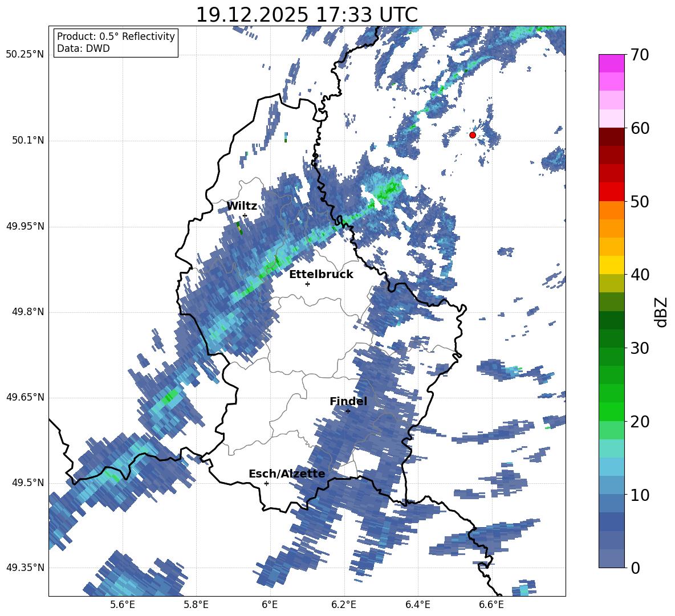Click the Esch/Alzette city label
This screenshot has width=675, height=616.
[x=287, y=474]
